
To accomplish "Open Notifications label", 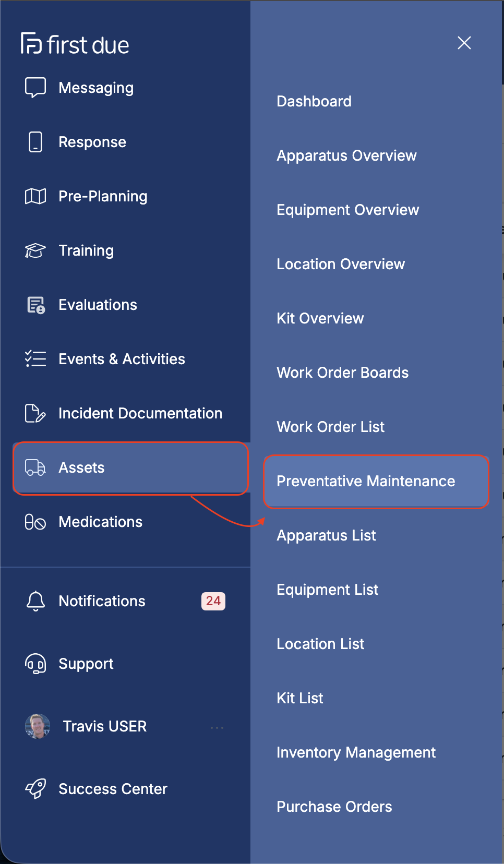I will click(102, 601).
